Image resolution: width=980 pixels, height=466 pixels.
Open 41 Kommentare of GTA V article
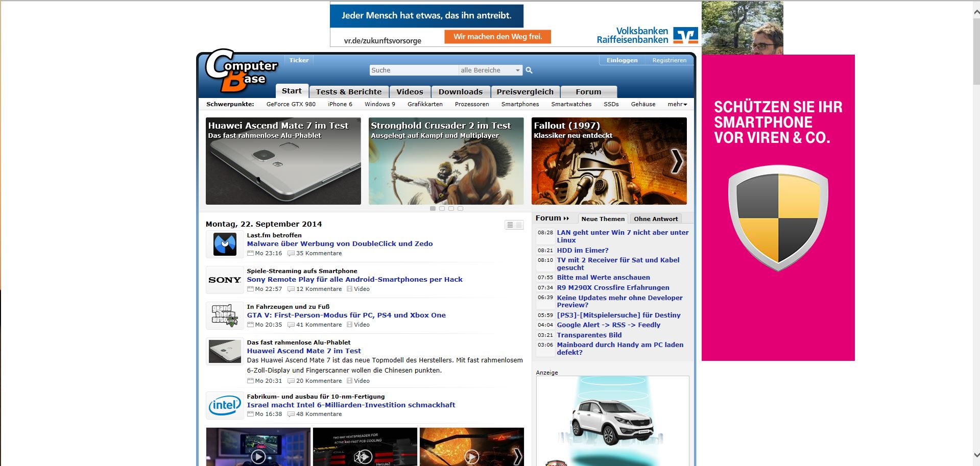[315, 325]
